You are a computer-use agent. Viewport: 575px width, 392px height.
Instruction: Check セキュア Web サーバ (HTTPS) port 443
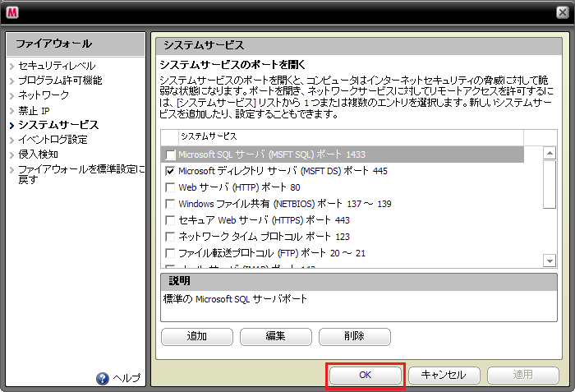pyautogui.click(x=170, y=220)
